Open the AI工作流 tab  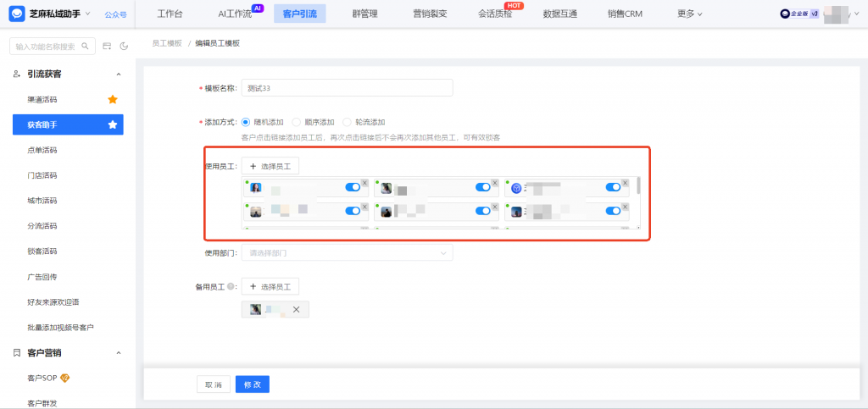point(235,14)
